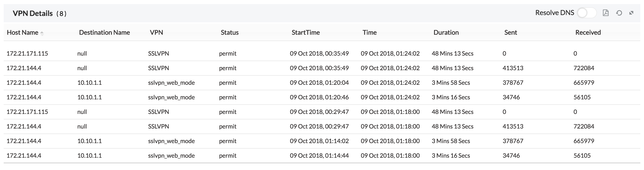Export VPN Details report as PDF
This screenshot has height=170, width=644.
click(x=606, y=13)
